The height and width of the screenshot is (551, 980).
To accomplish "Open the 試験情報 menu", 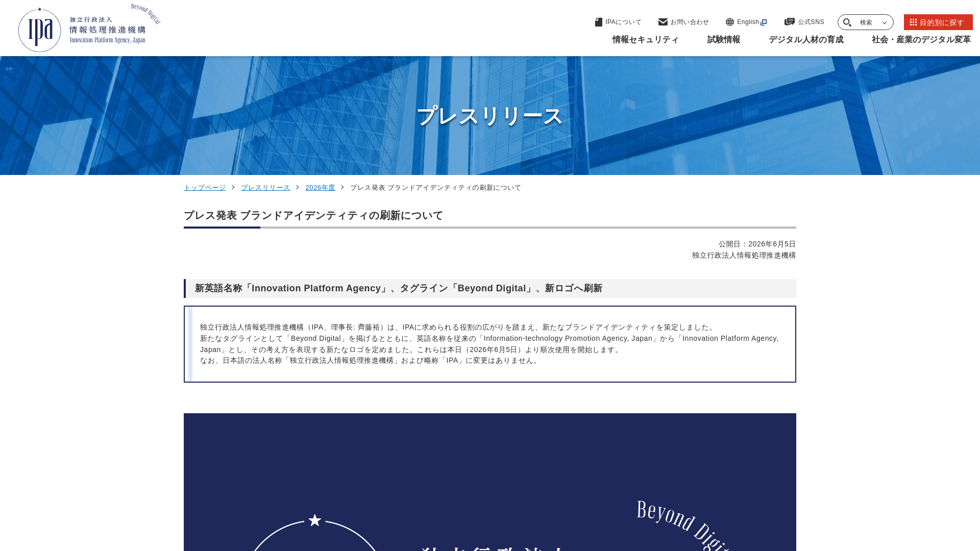I will (724, 40).
